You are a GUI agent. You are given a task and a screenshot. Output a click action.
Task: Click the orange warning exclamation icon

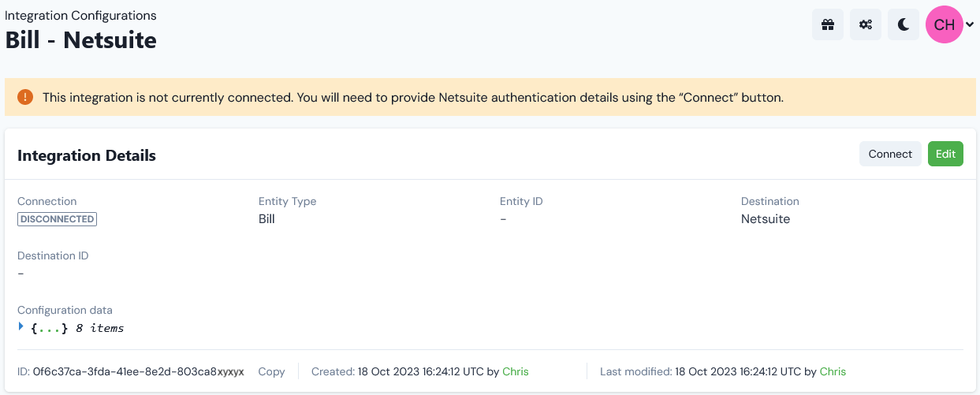(x=25, y=97)
